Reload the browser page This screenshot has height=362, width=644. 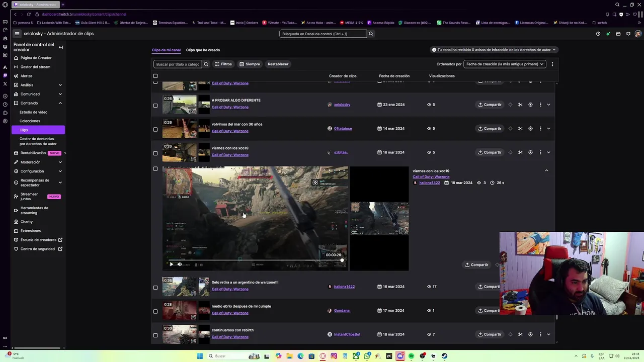click(29, 14)
